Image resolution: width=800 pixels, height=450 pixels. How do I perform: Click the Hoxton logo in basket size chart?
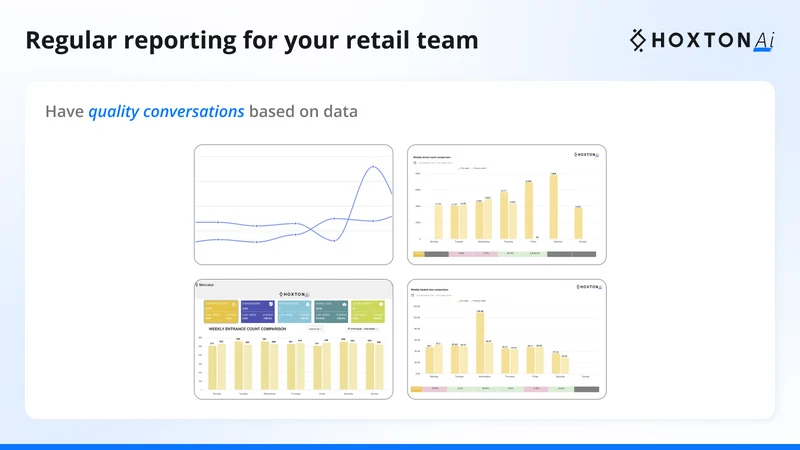point(589,287)
